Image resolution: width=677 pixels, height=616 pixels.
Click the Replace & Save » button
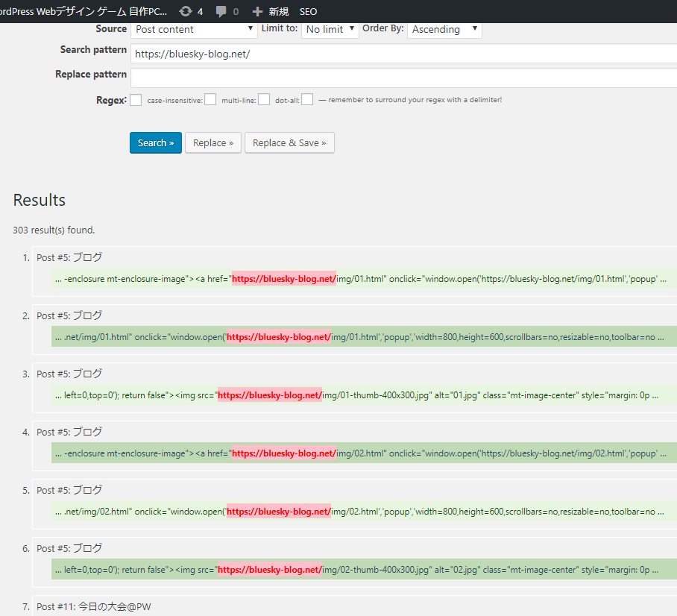(x=289, y=143)
